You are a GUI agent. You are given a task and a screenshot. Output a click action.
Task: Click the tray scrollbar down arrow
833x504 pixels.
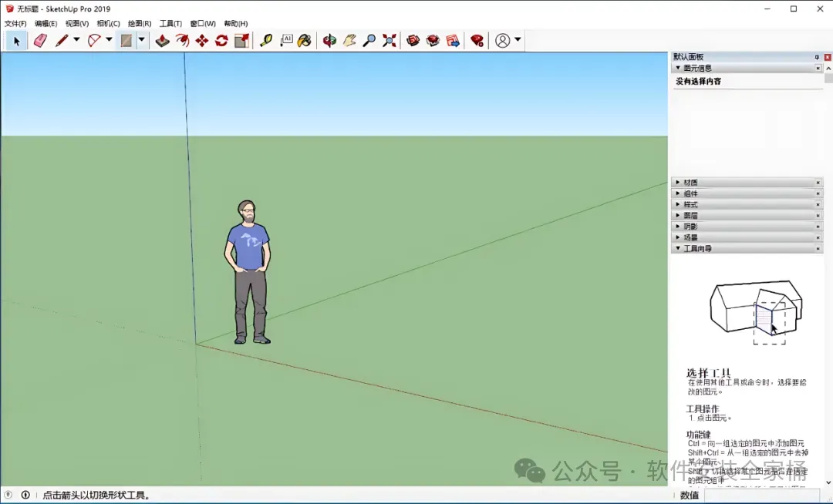[828, 482]
